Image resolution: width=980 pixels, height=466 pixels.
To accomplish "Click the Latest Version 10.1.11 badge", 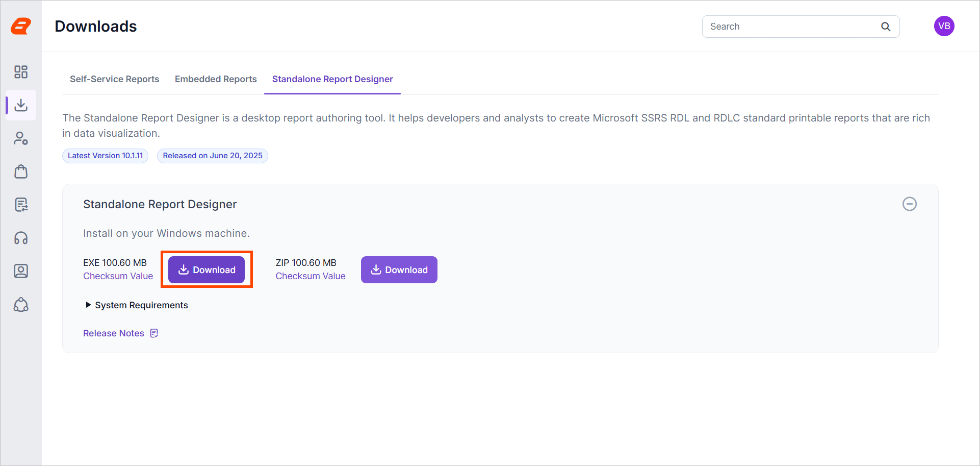I will tap(106, 156).
